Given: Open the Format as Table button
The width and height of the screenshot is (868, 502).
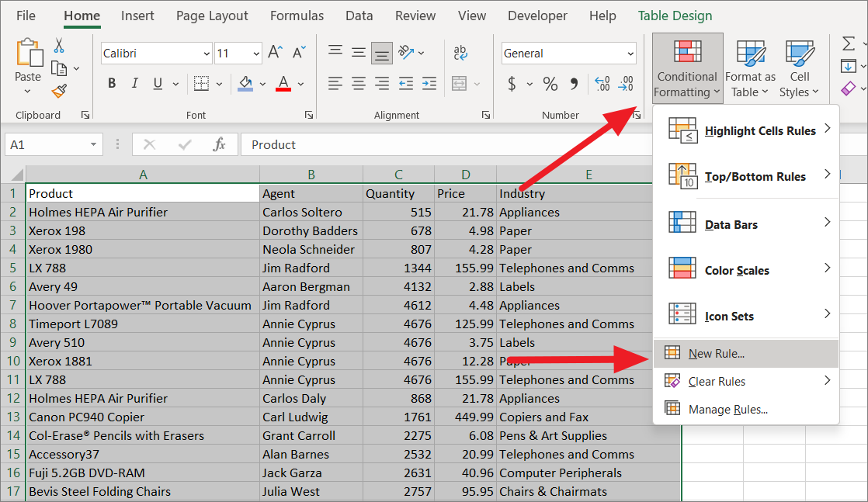Looking at the screenshot, I should pos(750,68).
